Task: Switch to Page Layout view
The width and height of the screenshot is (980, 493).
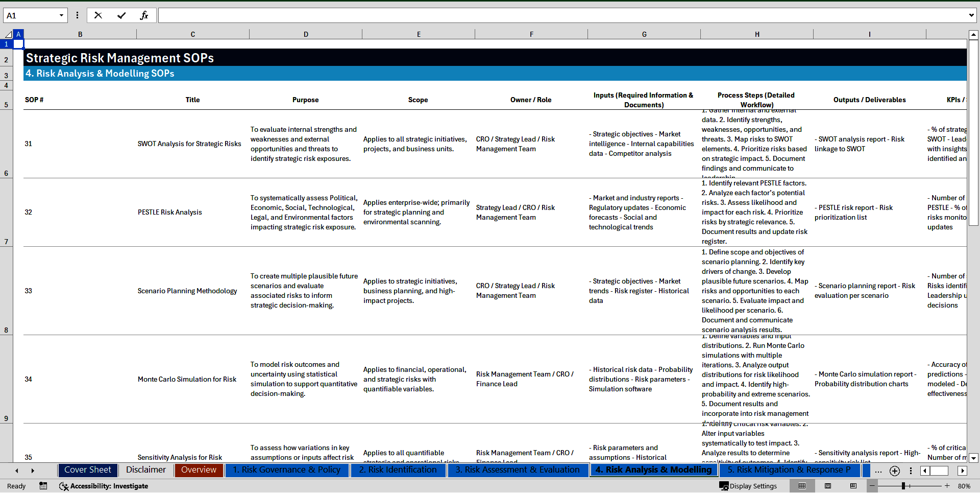Action: point(828,486)
